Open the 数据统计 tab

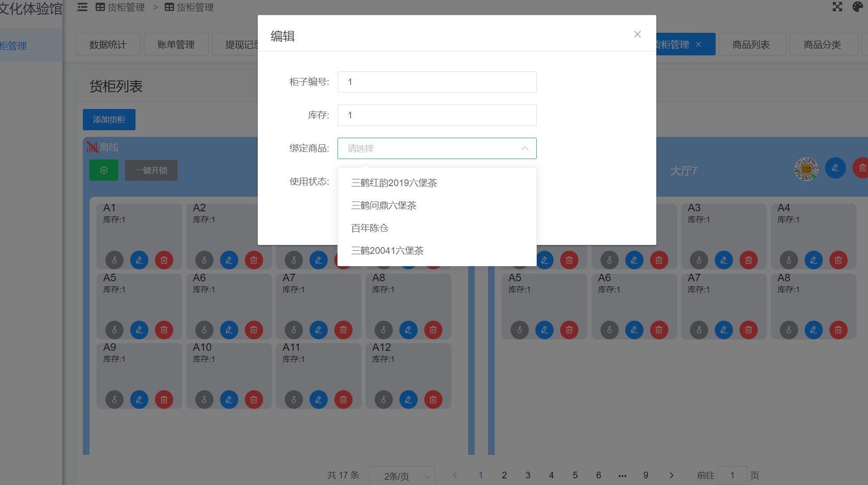tap(108, 45)
